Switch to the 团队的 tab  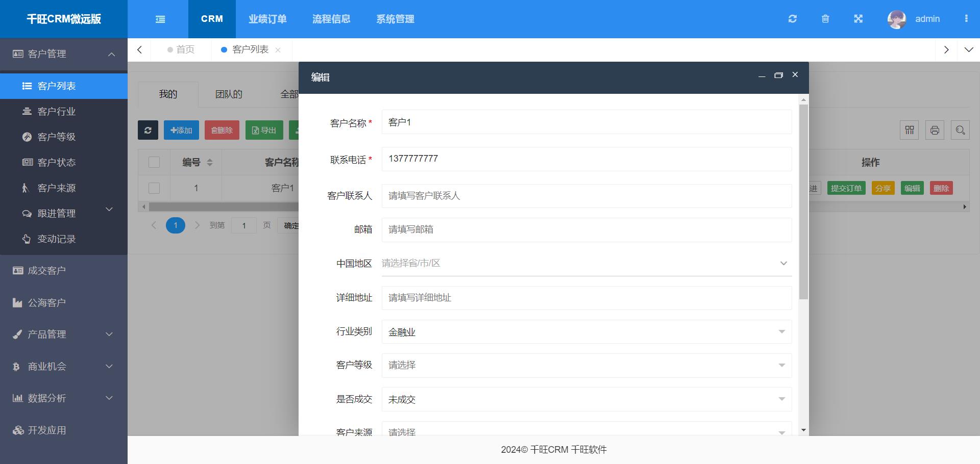tap(228, 94)
